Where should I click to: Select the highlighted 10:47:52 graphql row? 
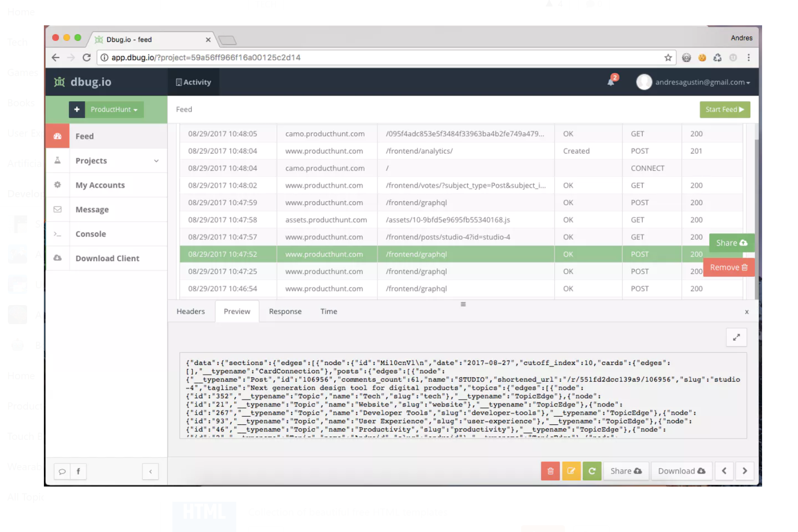tap(461, 254)
